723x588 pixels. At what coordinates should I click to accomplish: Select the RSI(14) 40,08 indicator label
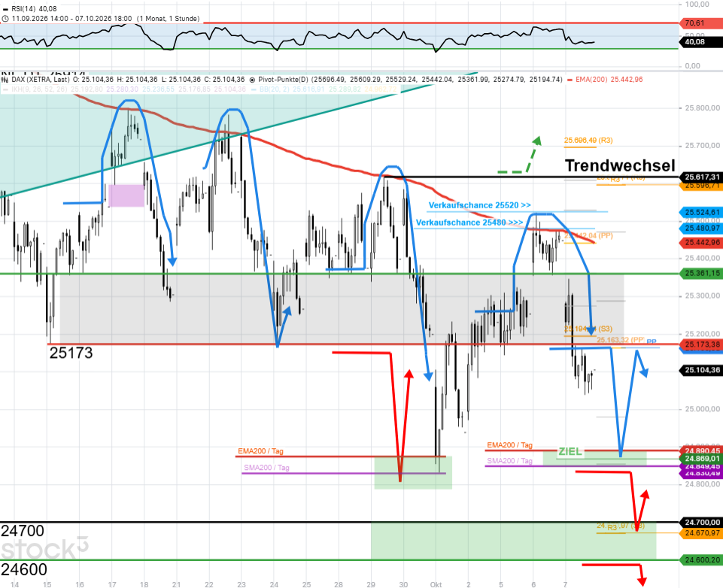[34, 9]
